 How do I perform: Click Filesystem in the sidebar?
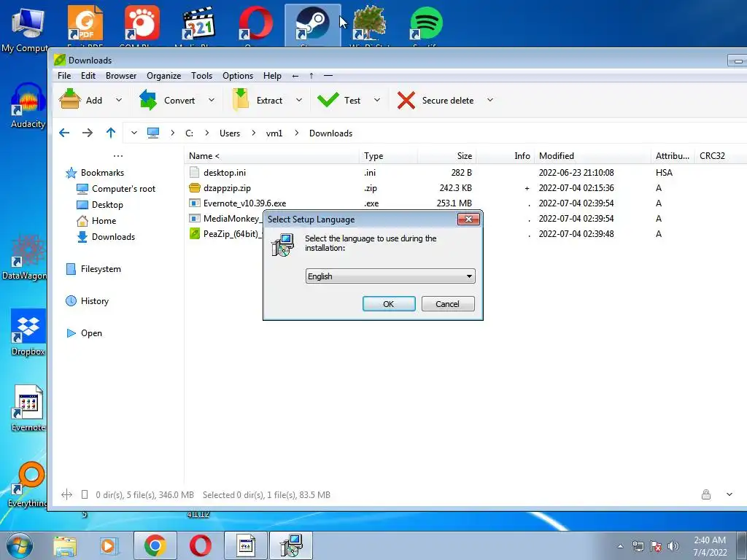pos(93,269)
